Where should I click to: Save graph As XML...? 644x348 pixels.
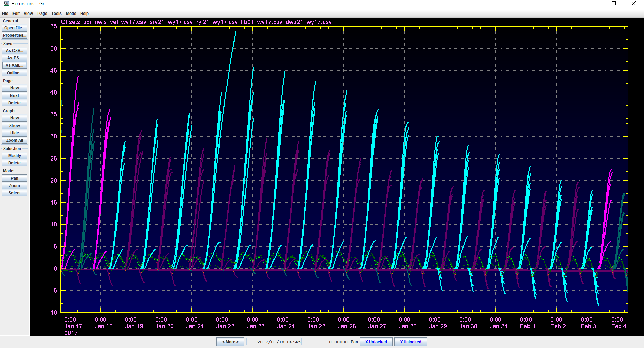pos(15,65)
